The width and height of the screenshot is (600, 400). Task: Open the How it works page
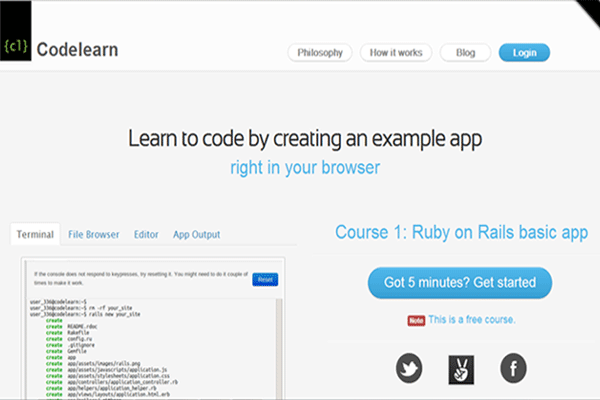click(x=396, y=53)
